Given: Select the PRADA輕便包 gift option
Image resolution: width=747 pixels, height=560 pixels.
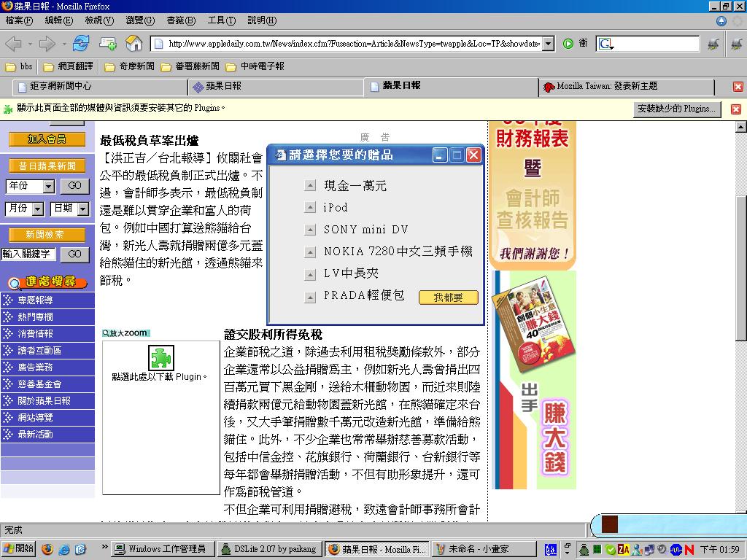Looking at the screenshot, I should tap(310, 297).
